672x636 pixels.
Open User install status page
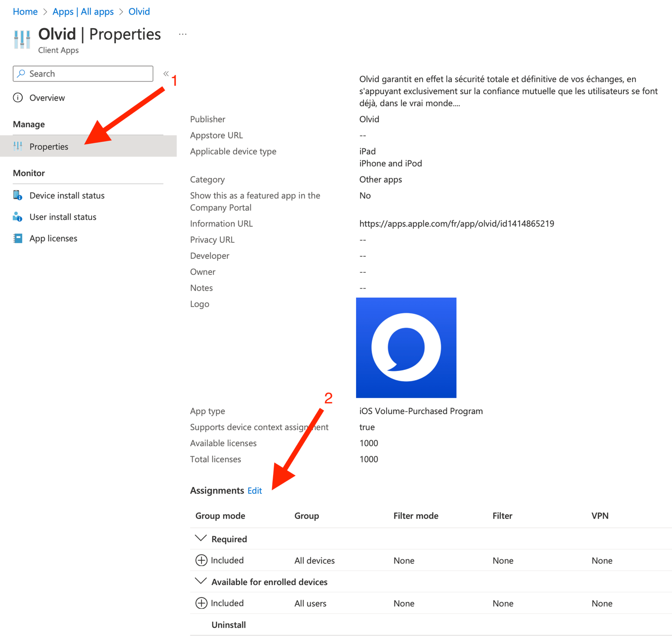click(x=63, y=217)
